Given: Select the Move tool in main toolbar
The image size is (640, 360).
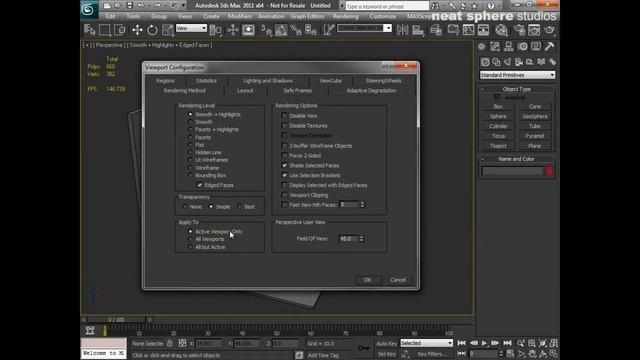Looking at the screenshot, I should tap(137, 30).
